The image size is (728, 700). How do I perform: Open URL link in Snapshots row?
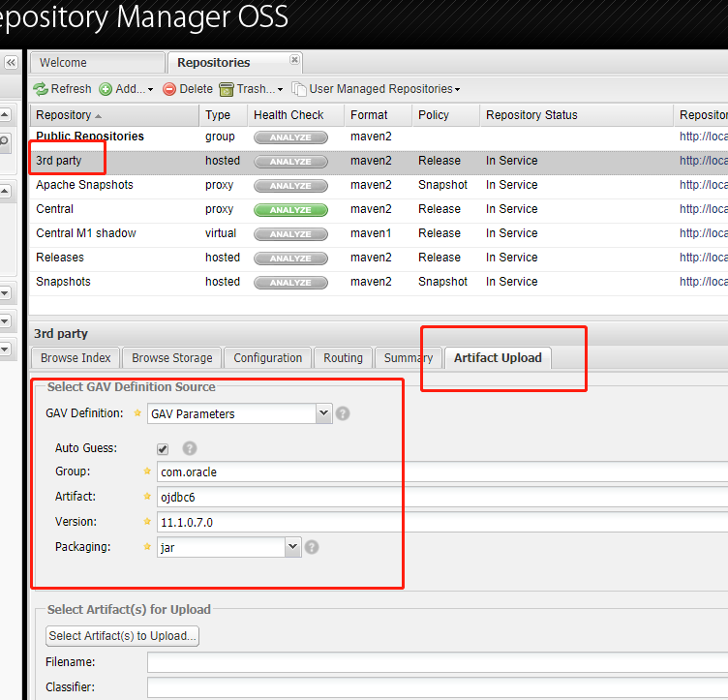coord(704,282)
